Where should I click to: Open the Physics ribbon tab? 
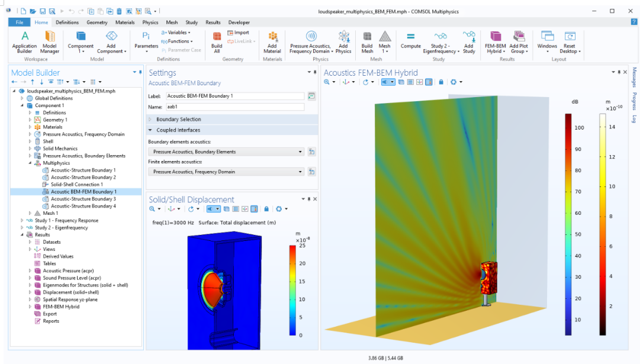pyautogui.click(x=150, y=22)
